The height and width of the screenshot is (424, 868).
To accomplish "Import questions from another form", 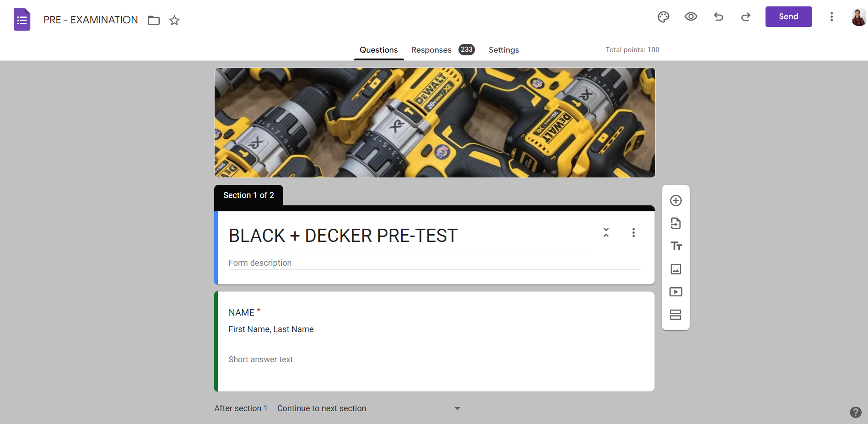I will [676, 223].
